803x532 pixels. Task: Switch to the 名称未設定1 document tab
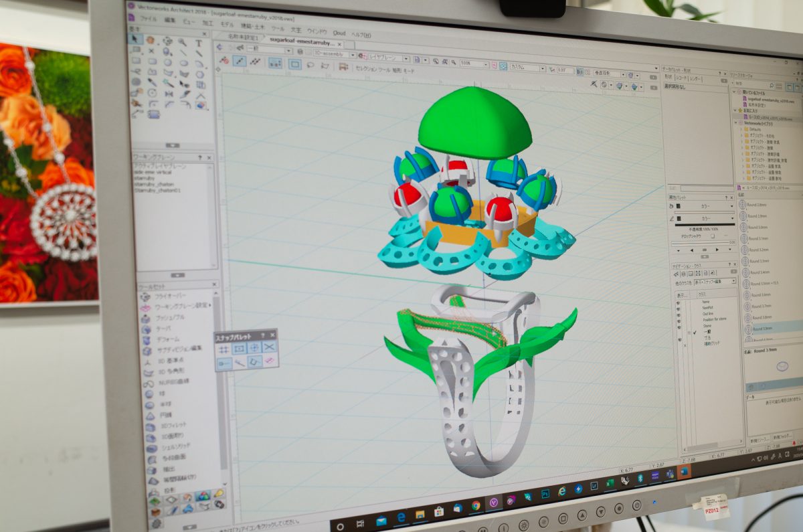242,36
